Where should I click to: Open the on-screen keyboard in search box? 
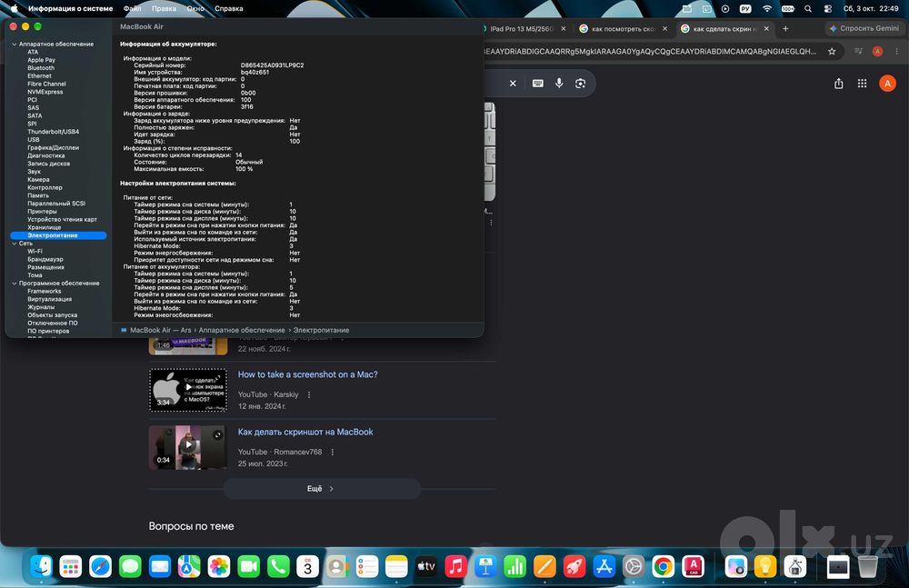point(537,83)
